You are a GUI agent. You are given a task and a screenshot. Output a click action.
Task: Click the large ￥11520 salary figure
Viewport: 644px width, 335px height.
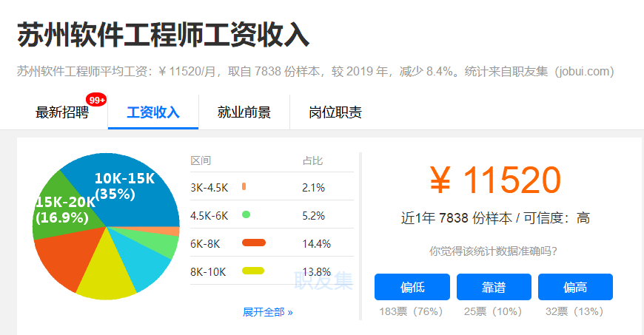[495, 180]
